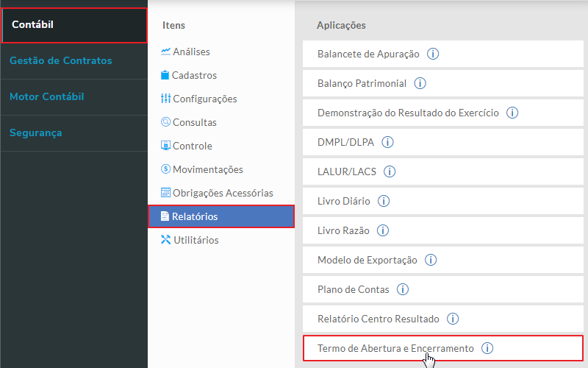Show info for LALUR/LACS

coord(390,171)
